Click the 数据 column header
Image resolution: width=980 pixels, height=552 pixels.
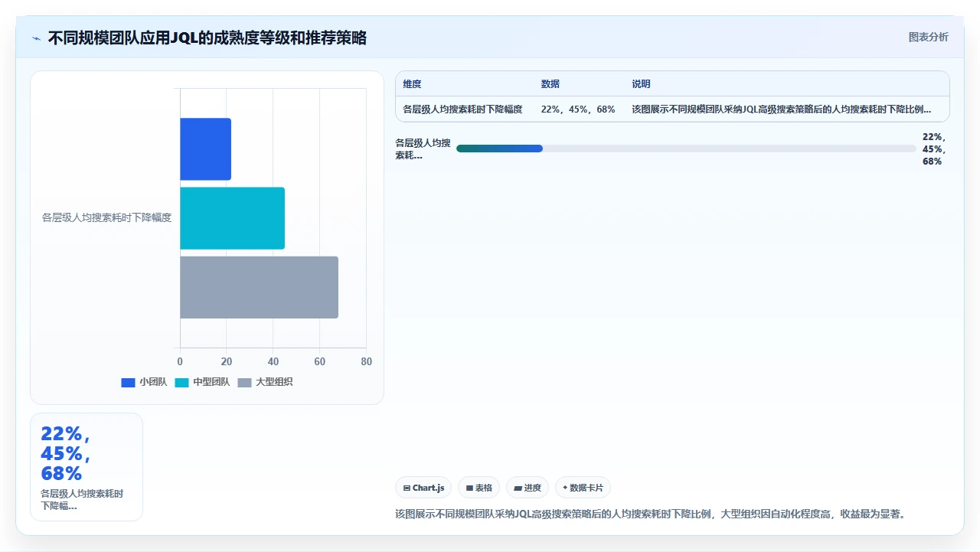(550, 84)
